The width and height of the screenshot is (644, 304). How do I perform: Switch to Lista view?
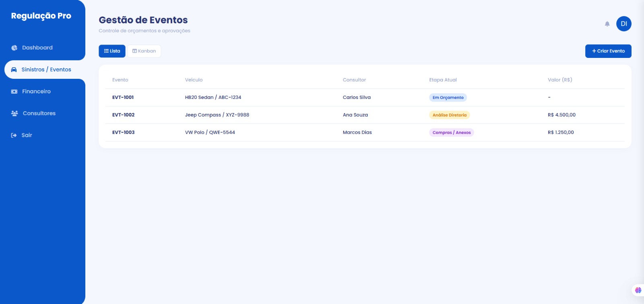coord(112,51)
